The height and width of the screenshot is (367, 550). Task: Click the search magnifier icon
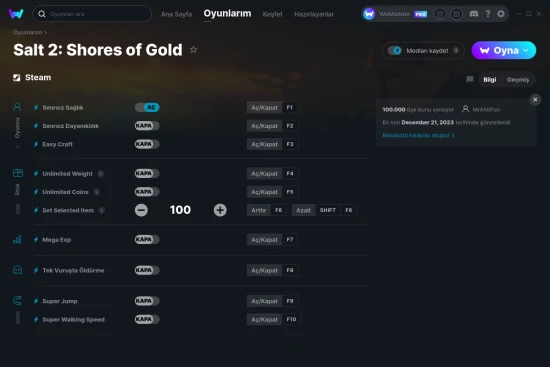point(42,14)
